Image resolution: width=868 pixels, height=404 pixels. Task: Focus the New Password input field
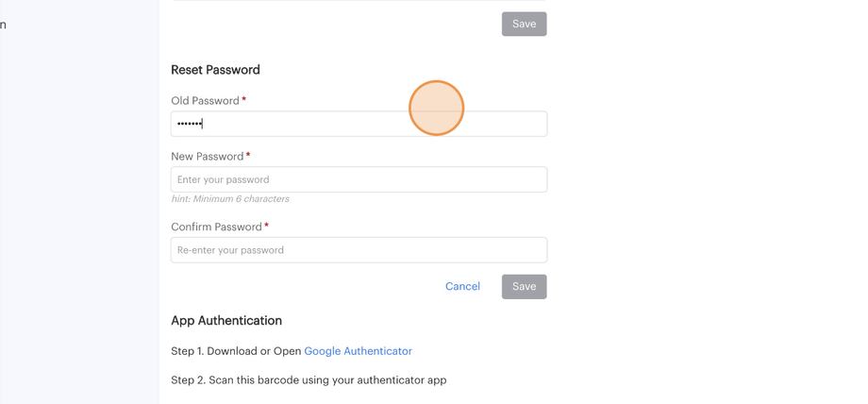tap(359, 179)
